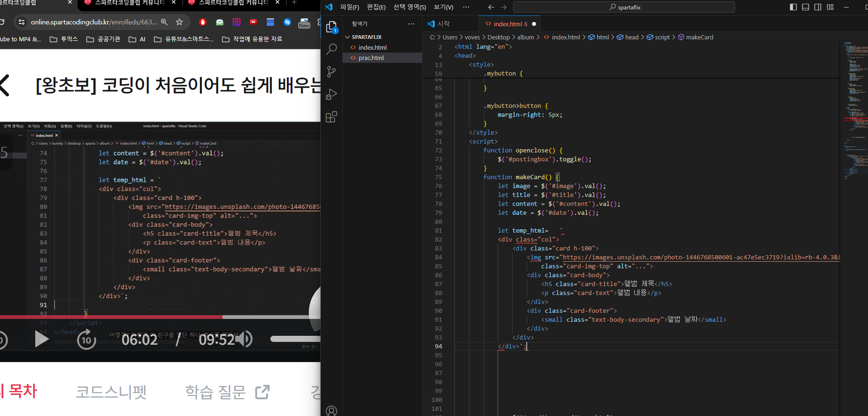The image size is (868, 416).
Task: Go back using VS Code navigation arrow
Action: (x=491, y=7)
